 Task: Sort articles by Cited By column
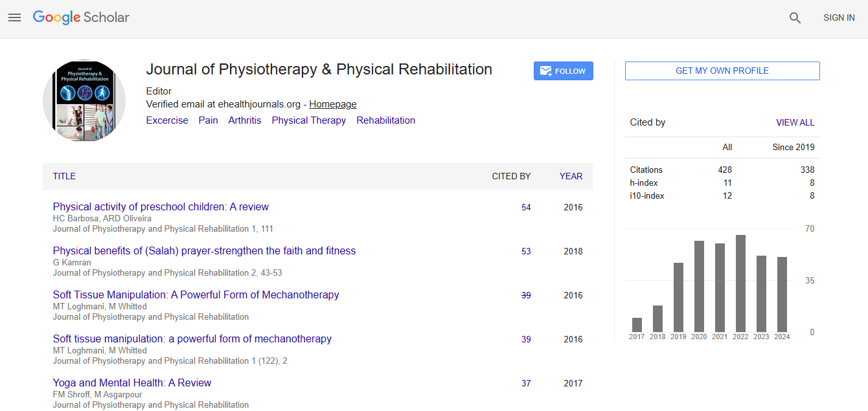point(511,176)
